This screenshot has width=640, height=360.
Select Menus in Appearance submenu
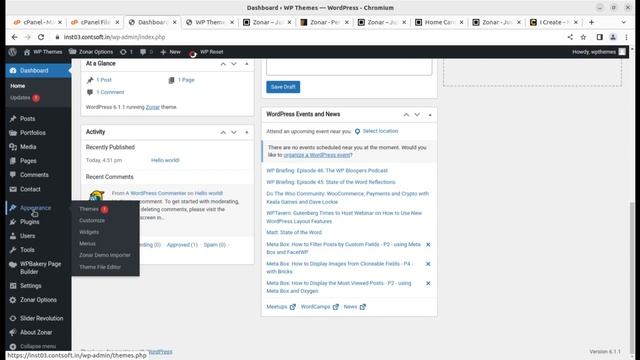click(87, 244)
